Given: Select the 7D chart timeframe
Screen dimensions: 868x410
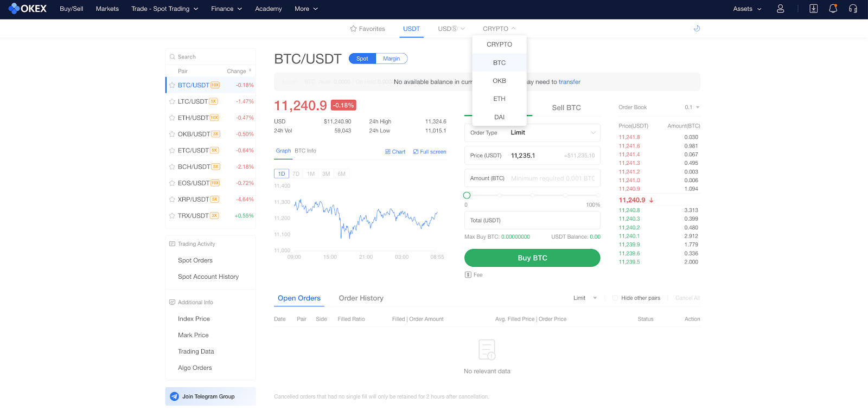Looking at the screenshot, I should [296, 174].
